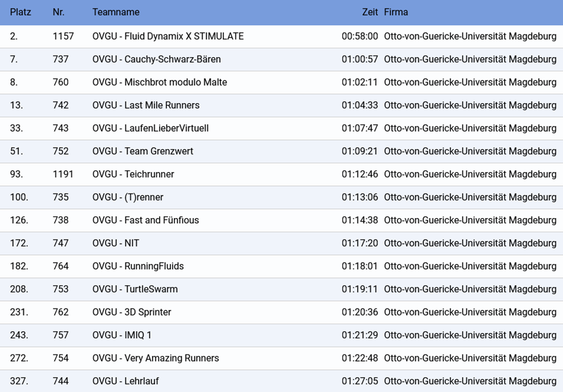Screen dimensions: 563x392
Task: Click time 01:20:36 of 3D Sprinter
Action: click(360, 312)
